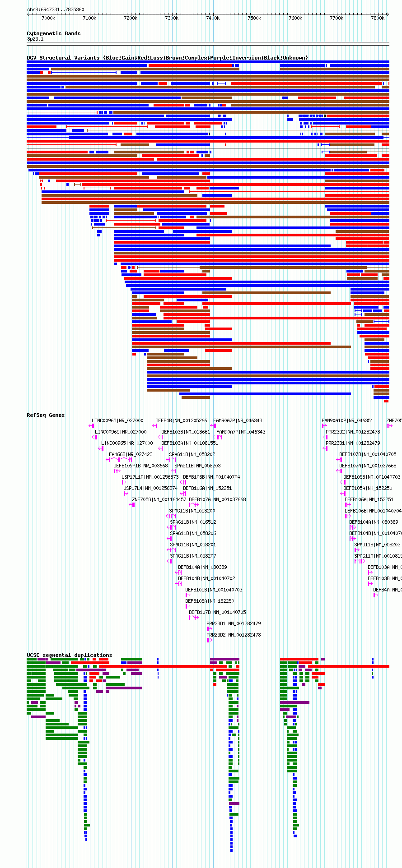Open gene FAM90A10P|NR_046351

(347, 420)
